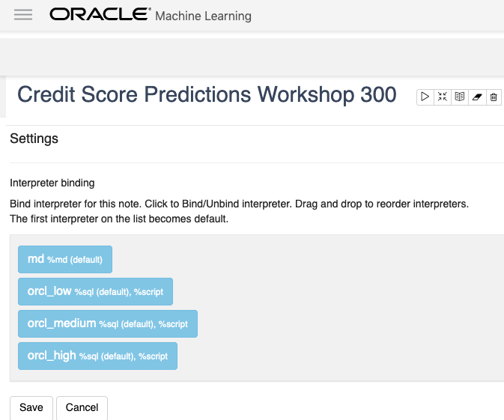504x420 pixels.
Task: Unbind the orcl_low interpreter
Action: pos(95,291)
